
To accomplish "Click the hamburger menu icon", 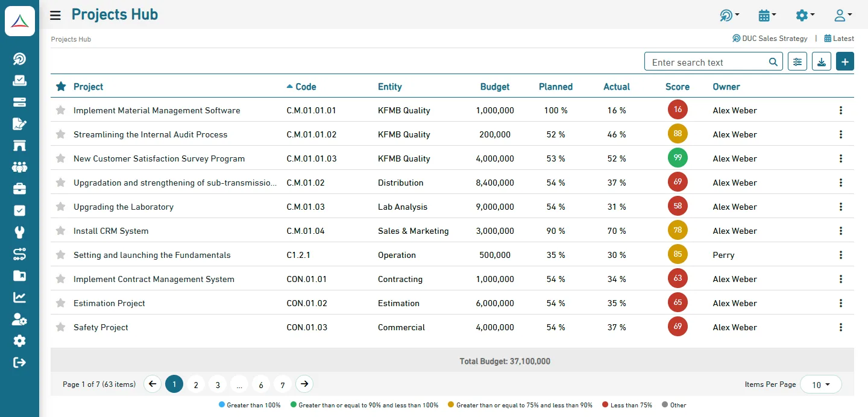I will click(x=55, y=15).
